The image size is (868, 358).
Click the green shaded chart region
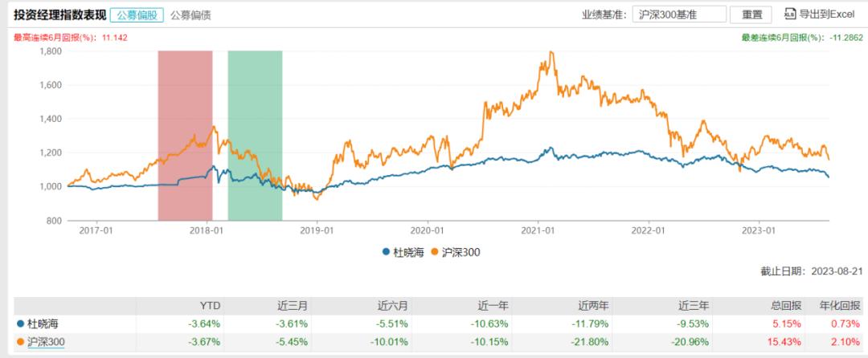click(x=255, y=135)
